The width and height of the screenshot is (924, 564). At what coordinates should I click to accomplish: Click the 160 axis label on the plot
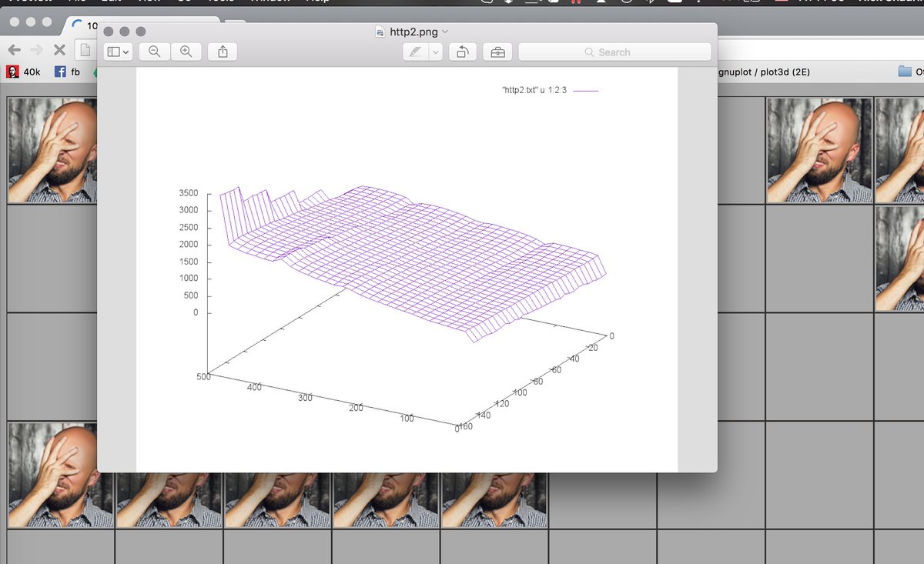click(467, 426)
